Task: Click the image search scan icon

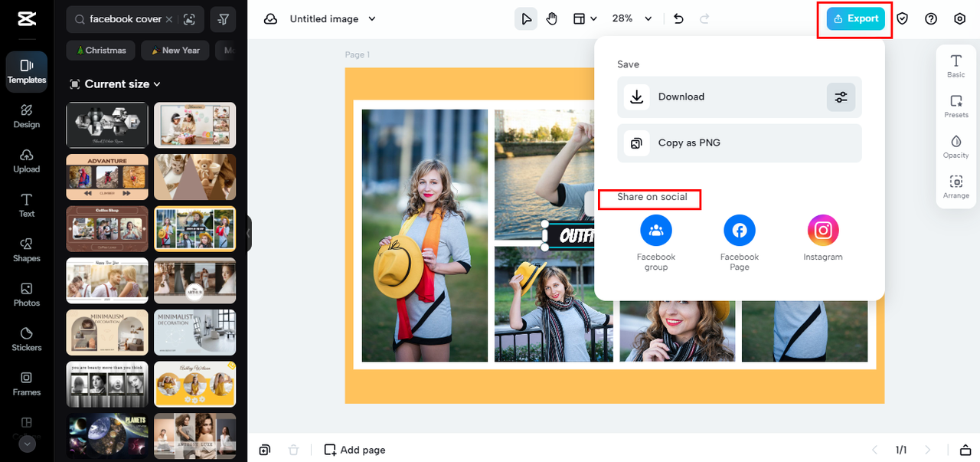Action: coord(189,19)
